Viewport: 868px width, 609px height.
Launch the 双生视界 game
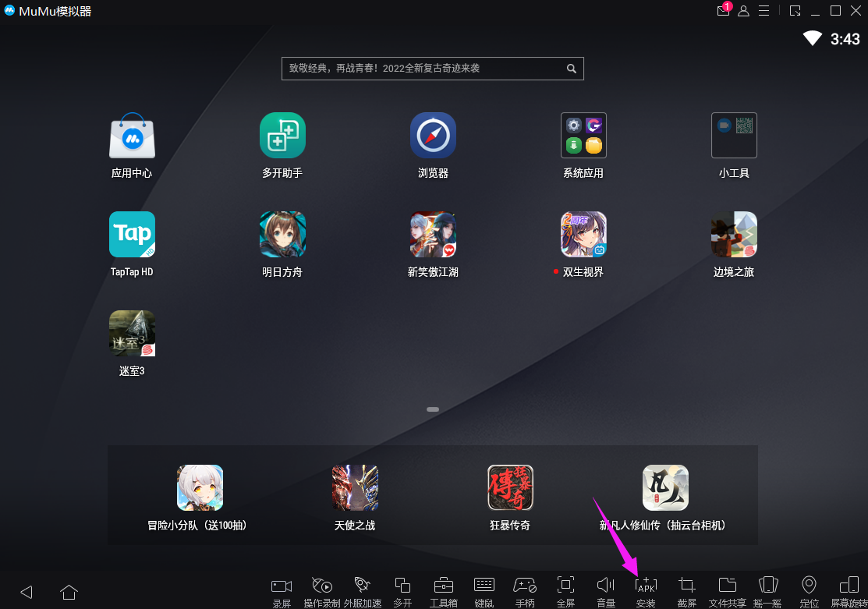pyautogui.click(x=583, y=234)
